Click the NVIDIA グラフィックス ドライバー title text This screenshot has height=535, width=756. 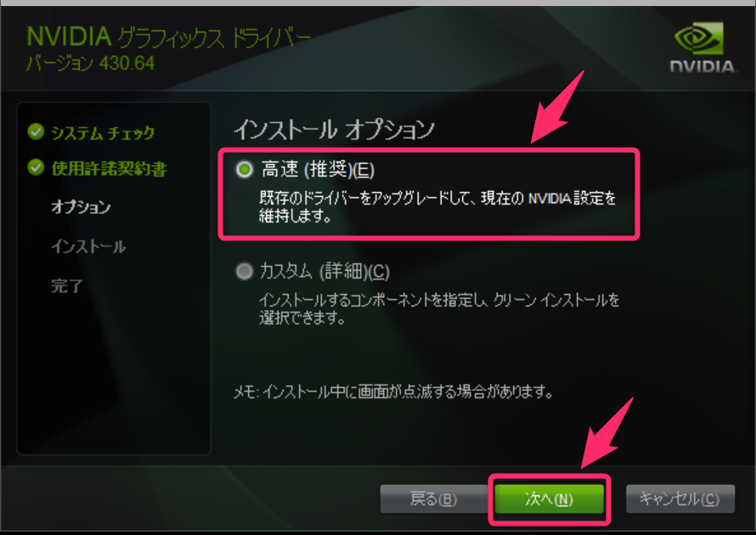168,37
